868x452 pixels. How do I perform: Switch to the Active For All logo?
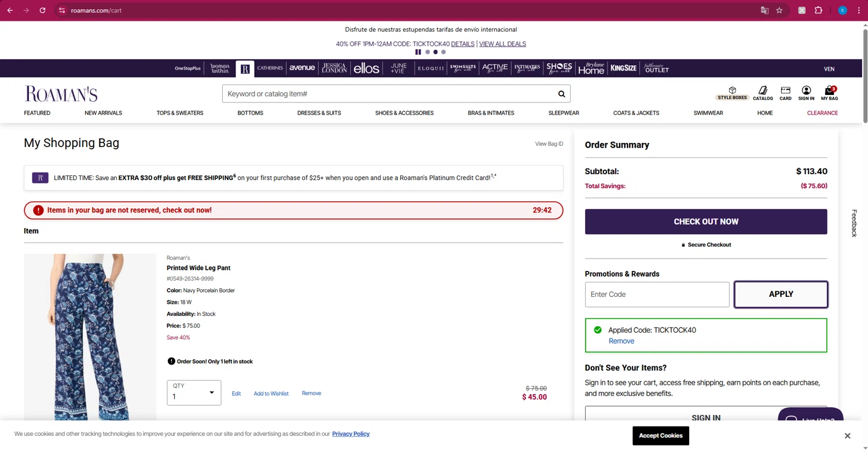[495, 68]
